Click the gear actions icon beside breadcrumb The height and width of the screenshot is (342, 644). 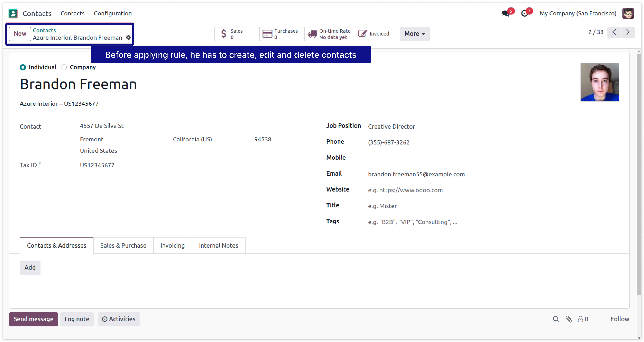pyautogui.click(x=128, y=37)
